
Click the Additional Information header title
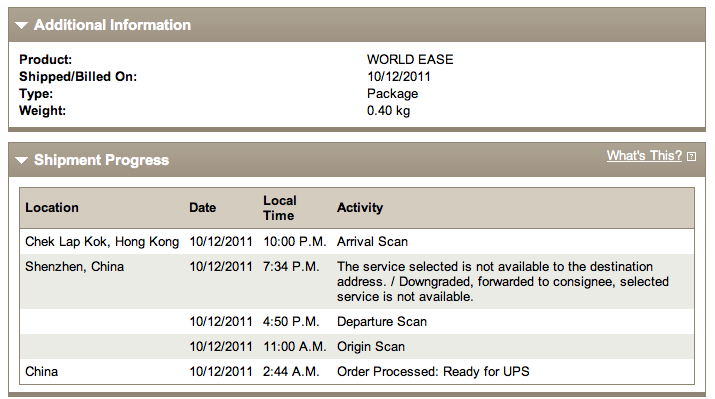[112, 25]
